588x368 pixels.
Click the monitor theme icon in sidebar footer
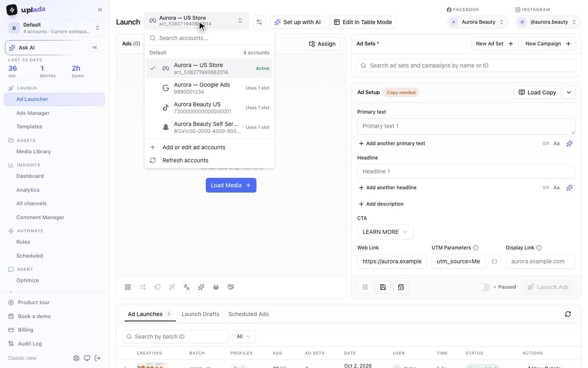click(87, 358)
